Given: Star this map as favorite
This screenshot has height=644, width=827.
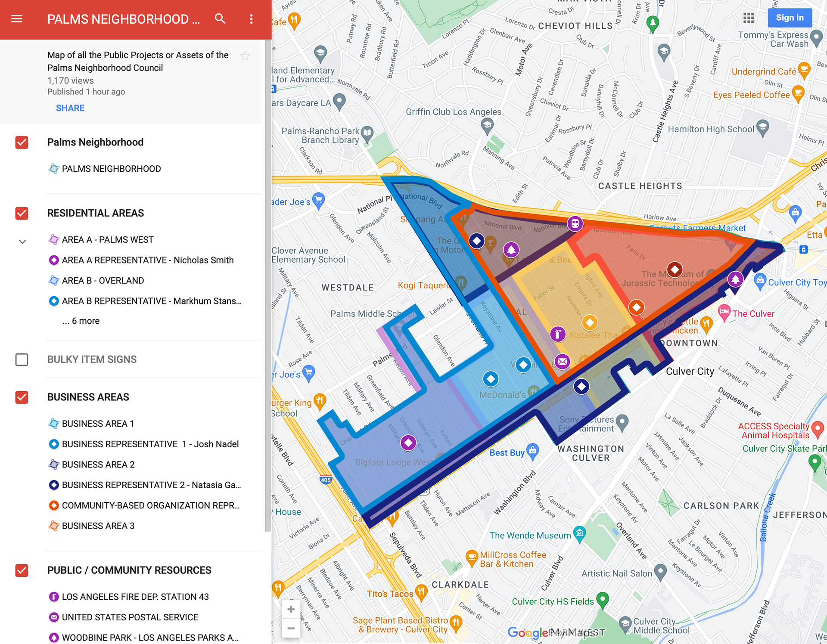Looking at the screenshot, I should pos(245,56).
